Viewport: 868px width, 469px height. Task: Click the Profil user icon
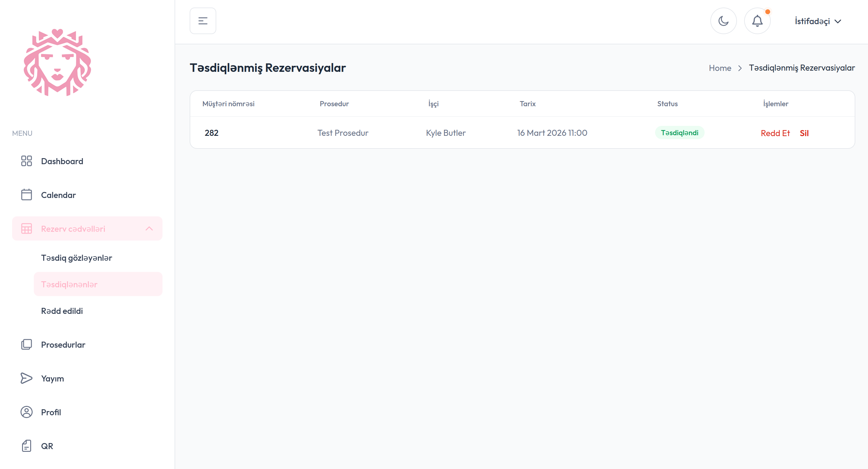pyautogui.click(x=26, y=412)
